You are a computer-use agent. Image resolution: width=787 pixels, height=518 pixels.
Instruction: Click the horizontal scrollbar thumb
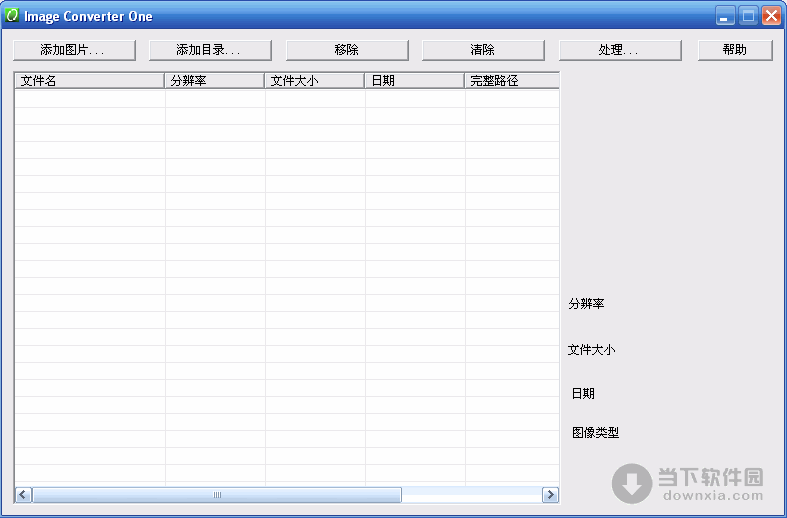coord(216,495)
